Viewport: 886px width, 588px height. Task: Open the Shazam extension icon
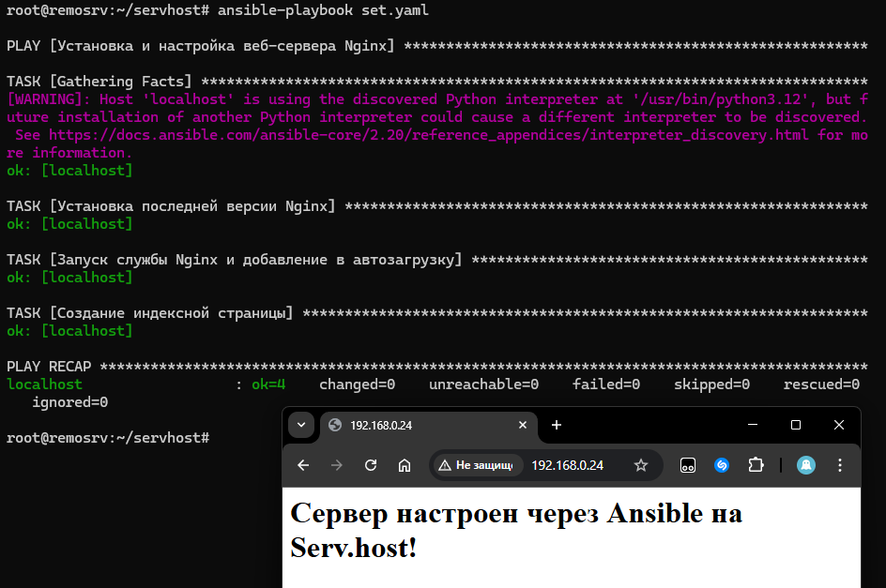coord(722,465)
